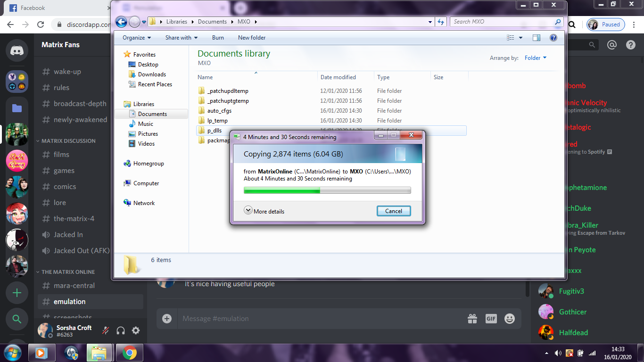Screen dimensions: 644x362
Task: Click the emoji picker smiley icon
Action: (x=510, y=319)
